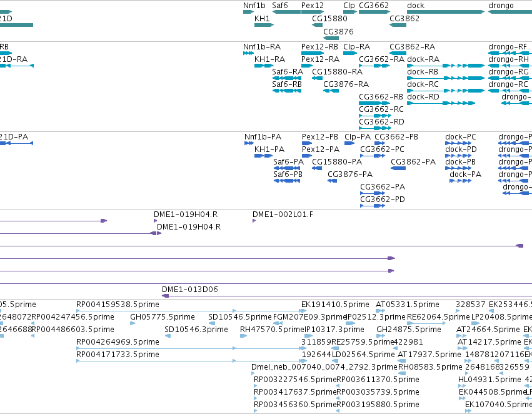Open the GH05775.5prime EST label
This screenshot has width=532, height=414.
point(163,317)
